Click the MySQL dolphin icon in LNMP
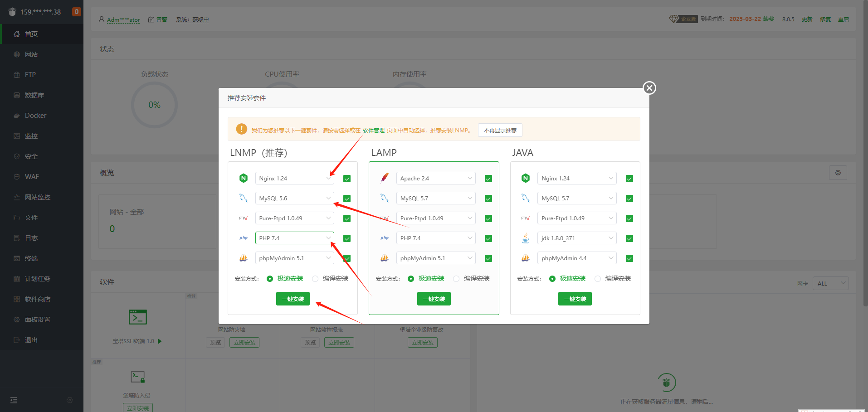The width and height of the screenshot is (868, 412). 244,198
